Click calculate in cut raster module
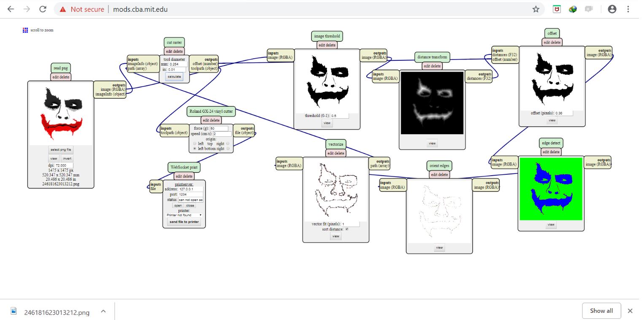644x320 pixels. tap(174, 76)
